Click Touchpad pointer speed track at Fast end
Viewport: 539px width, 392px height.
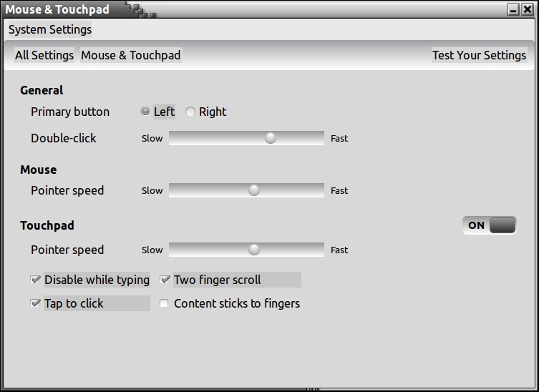click(319, 250)
